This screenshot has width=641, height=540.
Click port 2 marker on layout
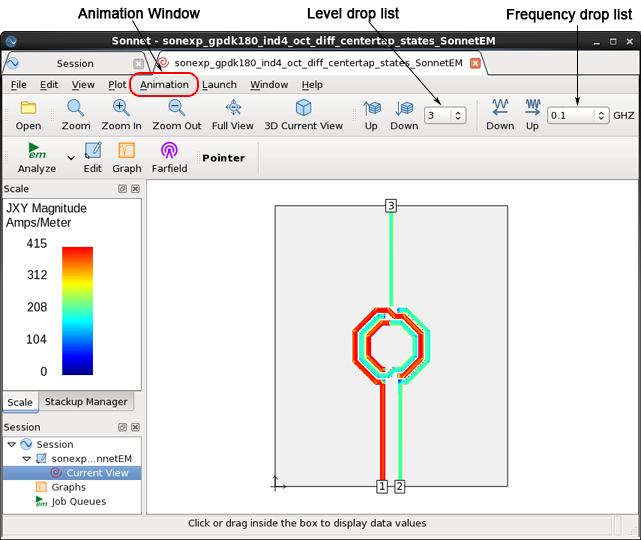click(400, 486)
